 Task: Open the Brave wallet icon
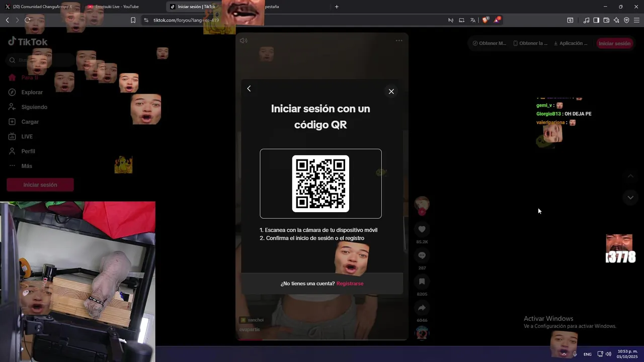point(606,20)
